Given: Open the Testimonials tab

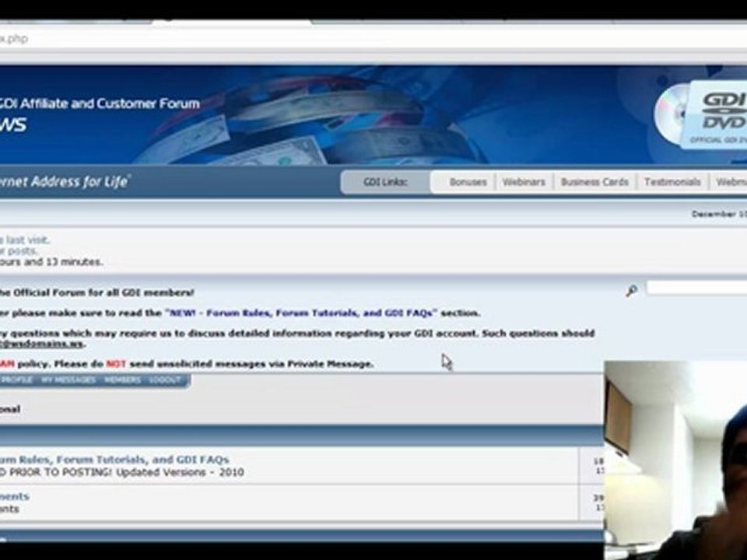Looking at the screenshot, I should (x=672, y=182).
